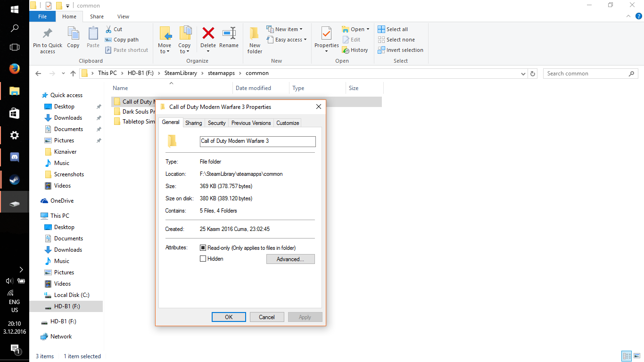Open Screenshots in Quick access
The image size is (644, 362).
(69, 174)
